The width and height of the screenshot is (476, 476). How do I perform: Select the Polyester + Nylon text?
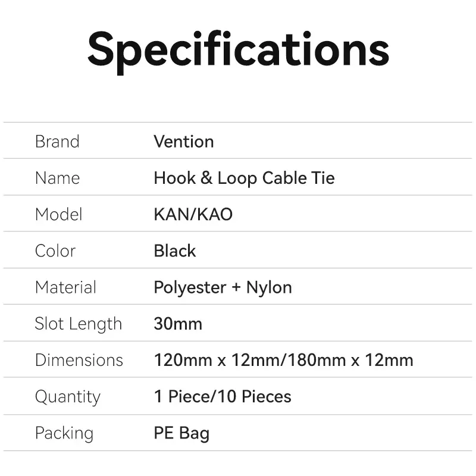click(x=223, y=287)
